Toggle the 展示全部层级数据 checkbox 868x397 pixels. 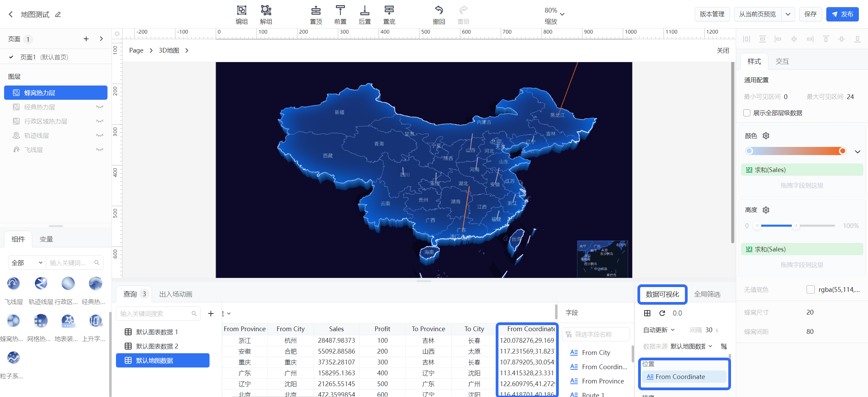(x=746, y=113)
